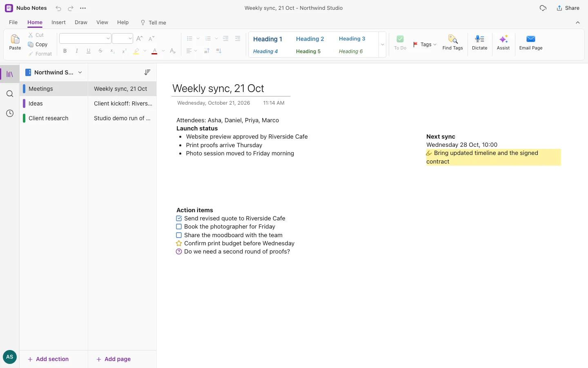The width and height of the screenshot is (588, 368).
Task: Check off 'Book the photographer for Friday'
Action: (x=179, y=227)
